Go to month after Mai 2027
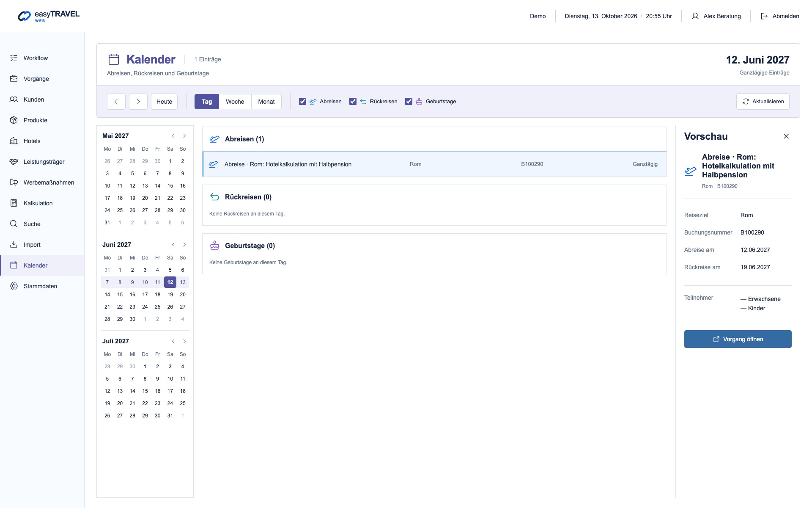812x508 pixels. click(184, 136)
